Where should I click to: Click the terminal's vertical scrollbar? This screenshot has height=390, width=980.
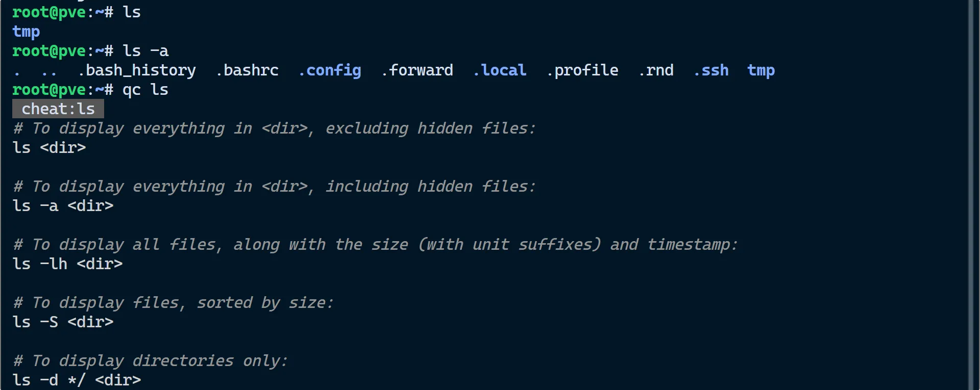click(971, 195)
